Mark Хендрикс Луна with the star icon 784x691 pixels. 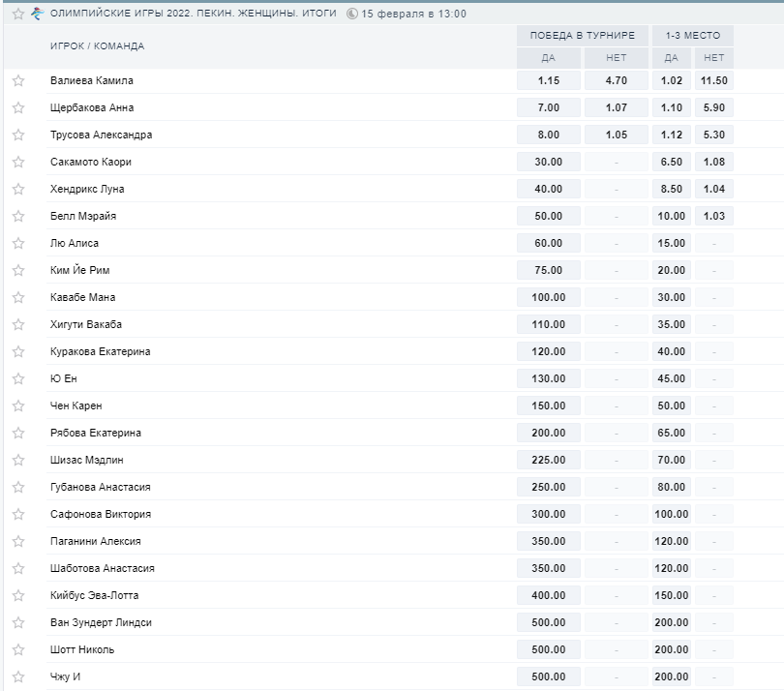pyautogui.click(x=17, y=190)
